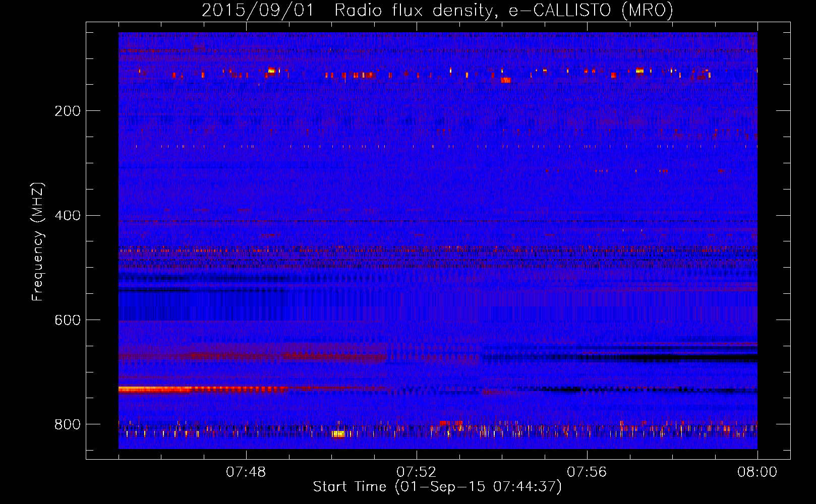Screen dimensions: 816x504
Task: Click the '400' frequency tick label
Action: [68, 215]
